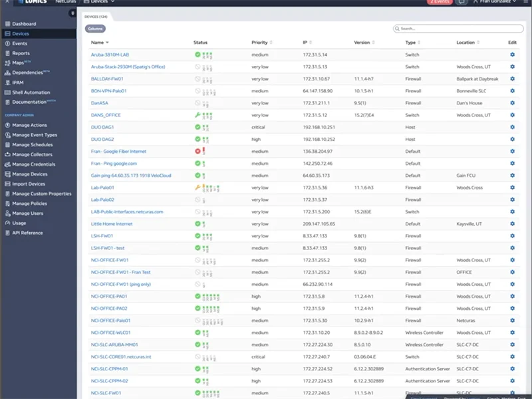
Task: Click the Shell Automation sidebar icon
Action: tap(7, 92)
